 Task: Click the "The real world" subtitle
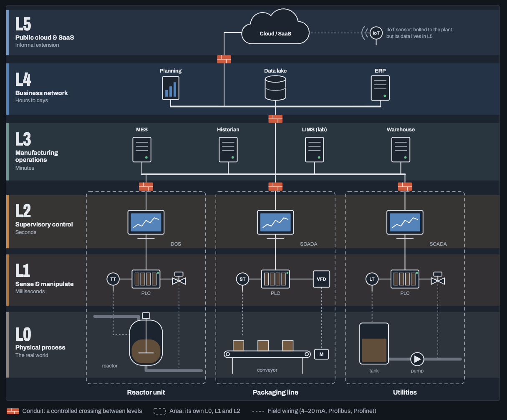pyautogui.click(x=32, y=355)
